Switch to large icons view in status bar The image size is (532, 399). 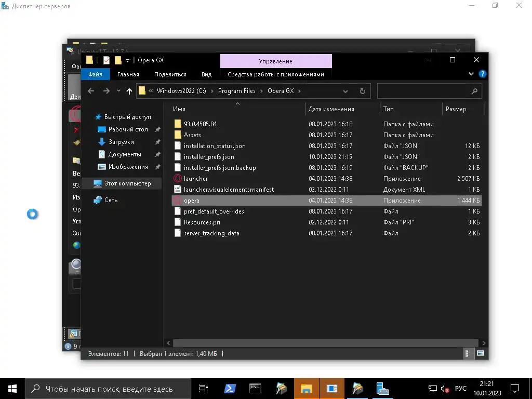pos(481,353)
